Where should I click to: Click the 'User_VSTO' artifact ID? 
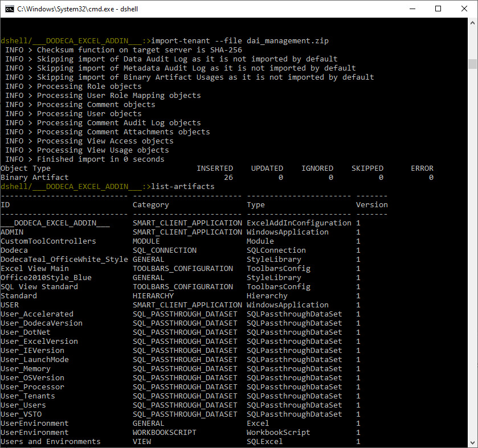coord(21,415)
